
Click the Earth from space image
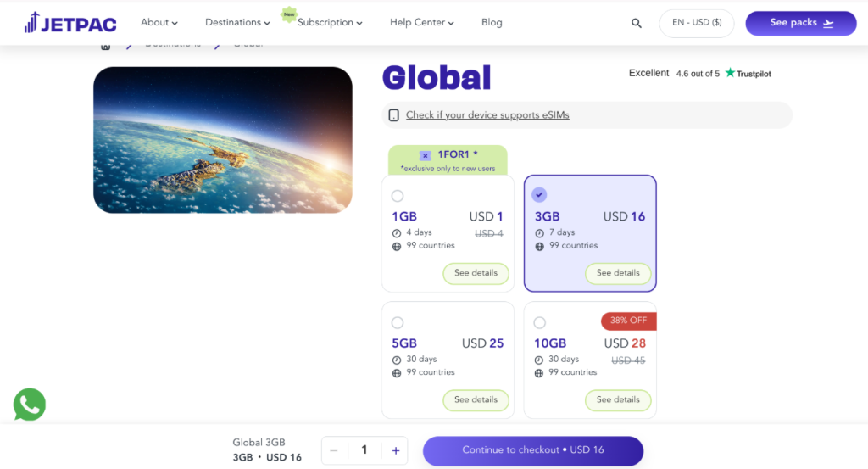coord(222,140)
